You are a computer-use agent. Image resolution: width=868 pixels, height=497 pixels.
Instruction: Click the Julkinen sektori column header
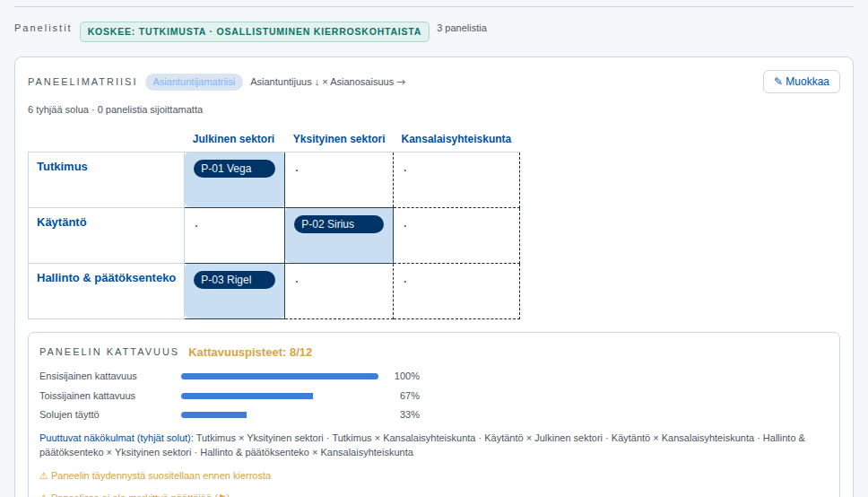[234, 139]
